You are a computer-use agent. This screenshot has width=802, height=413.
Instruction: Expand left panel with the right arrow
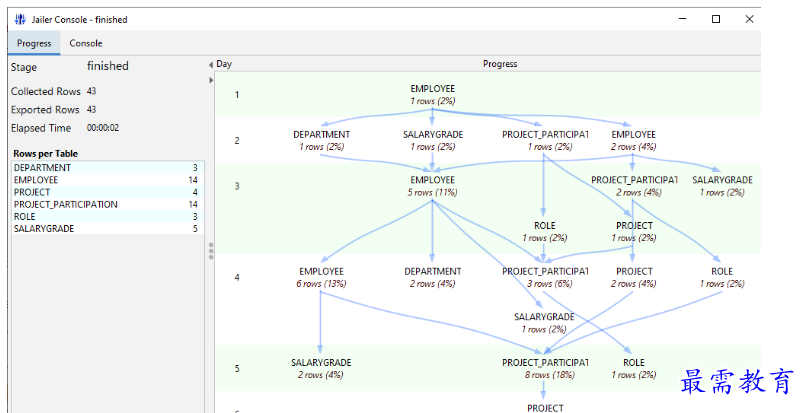[x=210, y=79]
